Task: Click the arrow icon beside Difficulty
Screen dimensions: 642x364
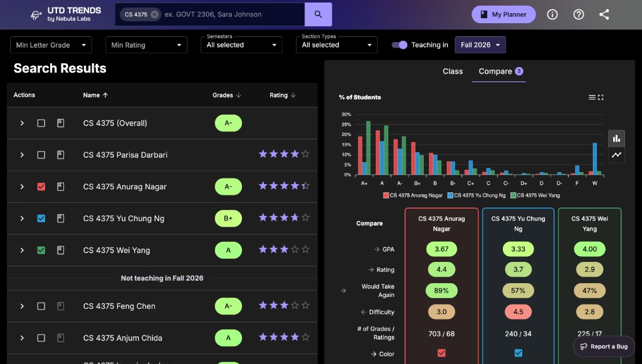Action: [364, 312]
